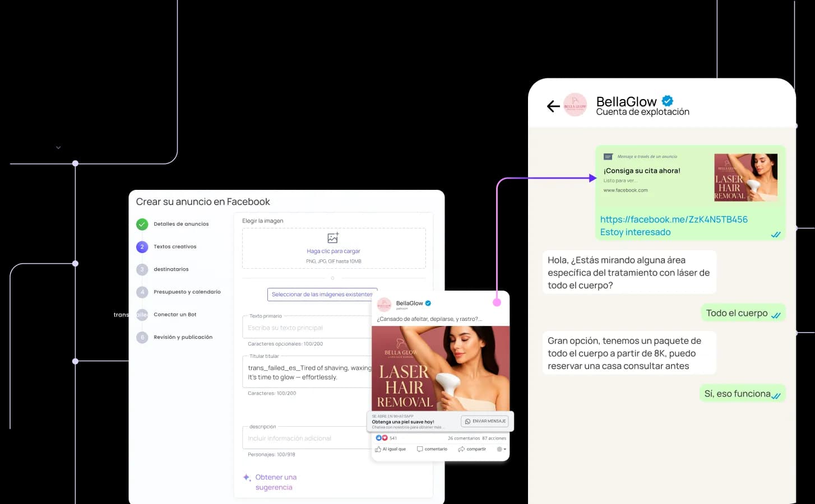Open the facebook.me link in the chat message
This screenshot has width=815, height=504.
tap(673, 220)
